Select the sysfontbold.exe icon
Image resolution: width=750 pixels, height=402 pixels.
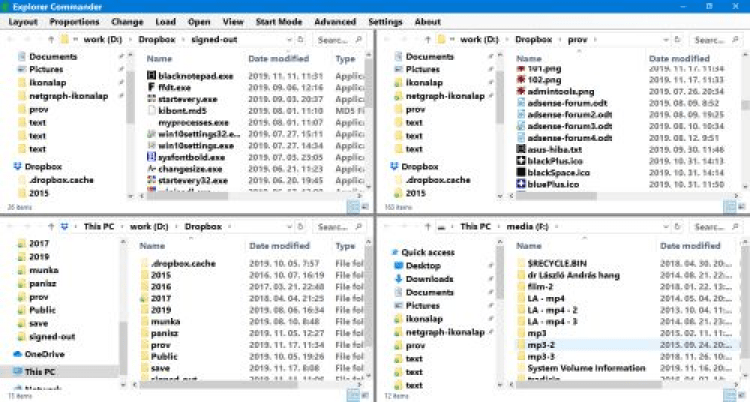[151, 157]
